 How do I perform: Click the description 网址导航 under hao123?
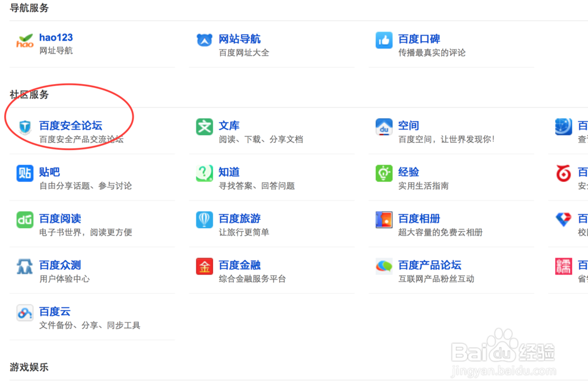56,51
